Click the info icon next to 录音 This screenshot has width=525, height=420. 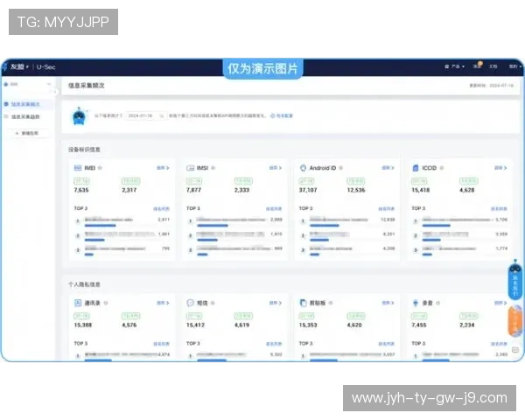(438, 303)
